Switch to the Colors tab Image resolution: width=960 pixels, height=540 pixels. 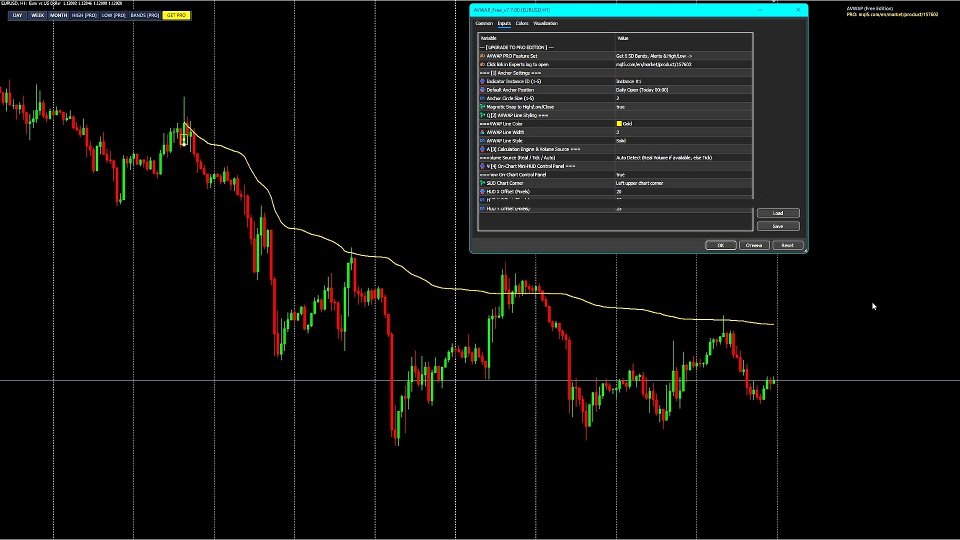click(x=522, y=23)
